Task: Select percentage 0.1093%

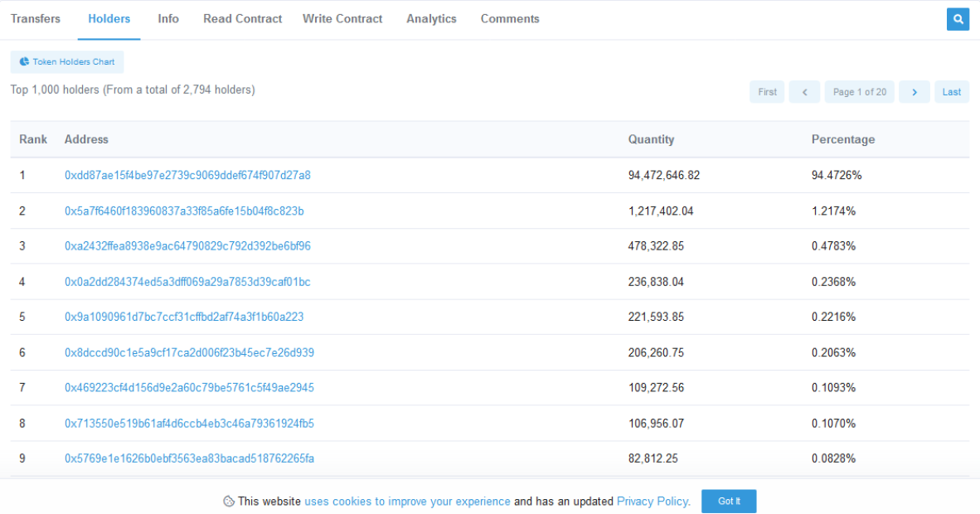Action: pos(833,388)
